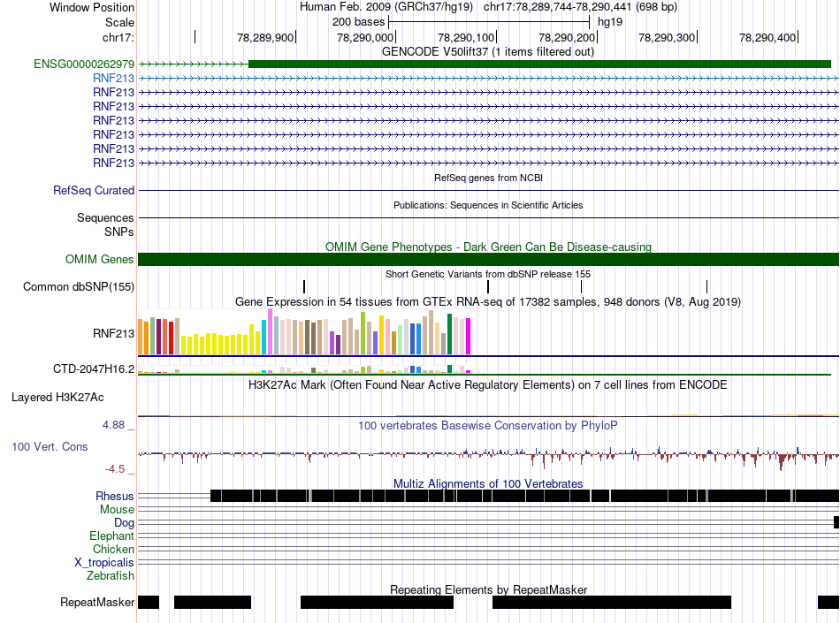Viewport: 840px width, 623px height.
Task: Open the H3K27Ac Mark track title
Action: click(x=488, y=384)
